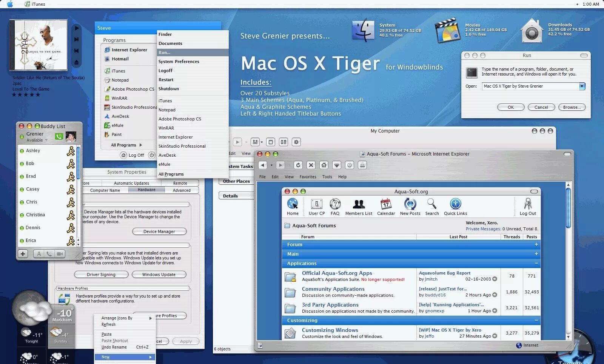Viewport: 604px width, 364px height.
Task: Refresh the page in Internet Explorer
Action: pyautogui.click(x=298, y=165)
